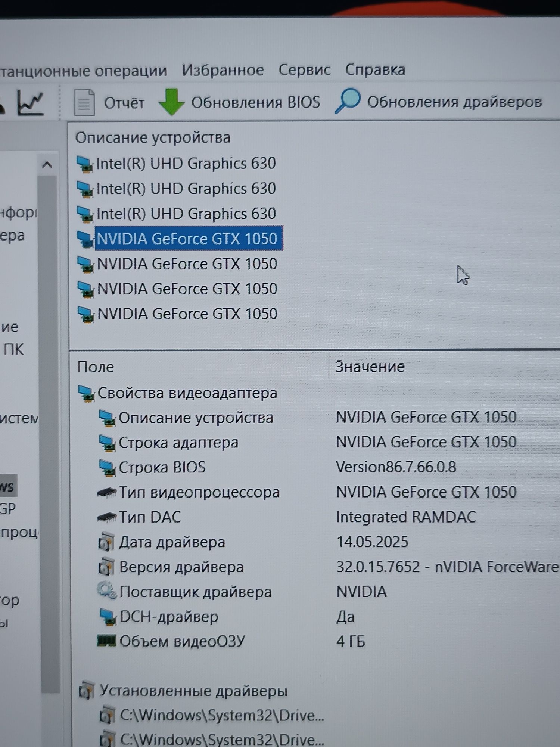This screenshot has width=560, height=747.
Task: Click Свойства видеоадаптера monitor icon
Action: coord(86,393)
